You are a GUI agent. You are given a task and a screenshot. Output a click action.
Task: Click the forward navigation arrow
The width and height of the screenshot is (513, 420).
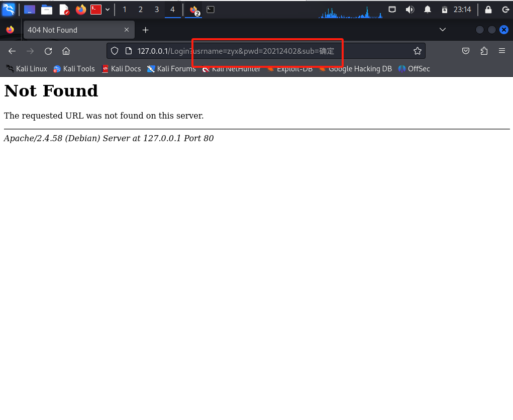pyautogui.click(x=30, y=51)
